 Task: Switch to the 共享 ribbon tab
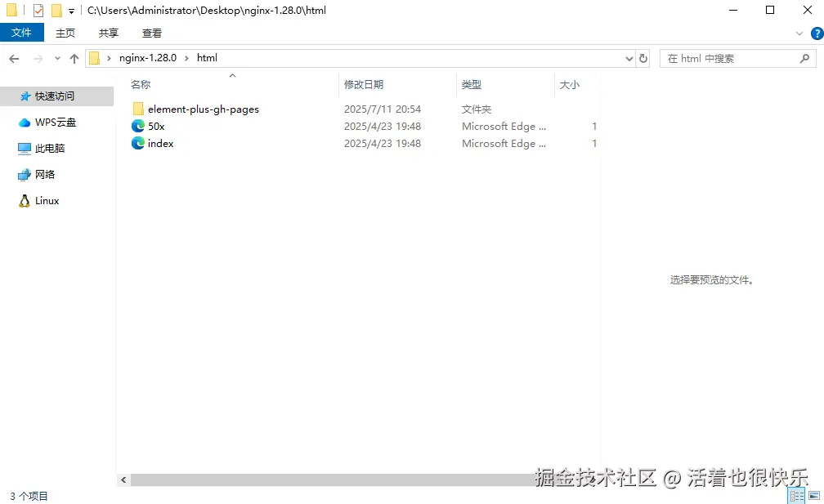tap(107, 33)
